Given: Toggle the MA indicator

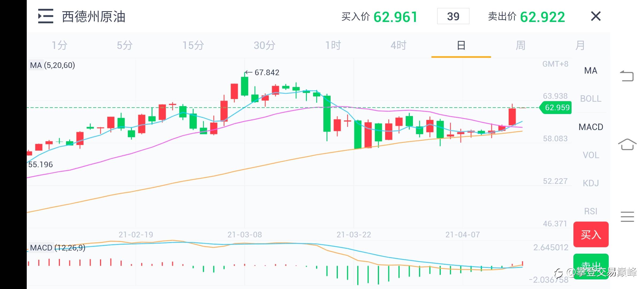Looking at the screenshot, I should (x=591, y=71).
